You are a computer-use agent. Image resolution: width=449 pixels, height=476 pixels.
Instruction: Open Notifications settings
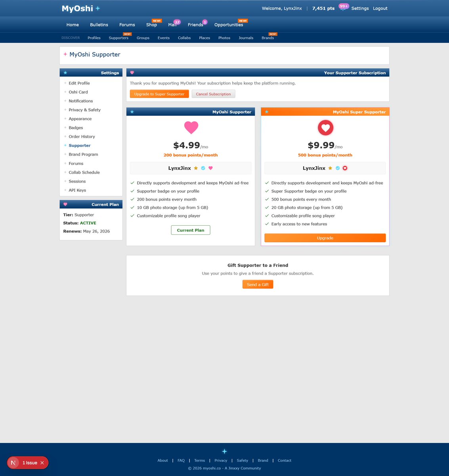click(81, 101)
